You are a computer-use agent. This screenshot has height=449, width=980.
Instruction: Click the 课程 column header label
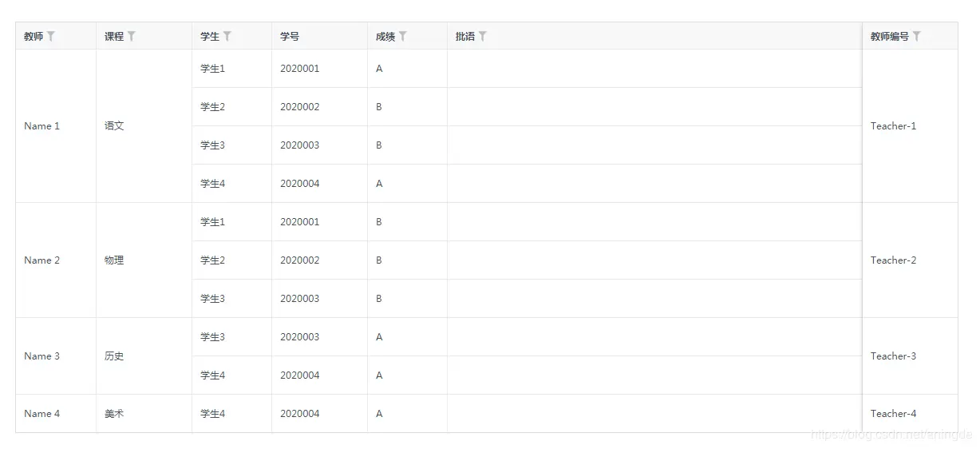(x=114, y=37)
